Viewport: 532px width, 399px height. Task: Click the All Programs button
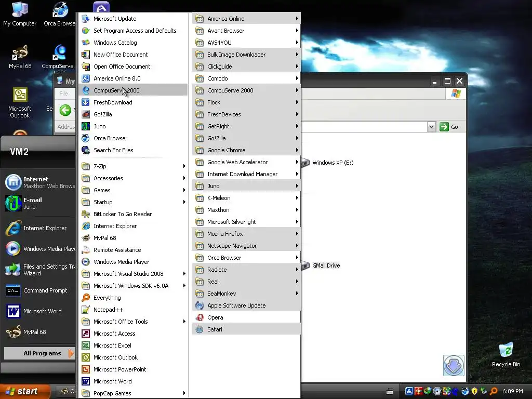coord(39,353)
